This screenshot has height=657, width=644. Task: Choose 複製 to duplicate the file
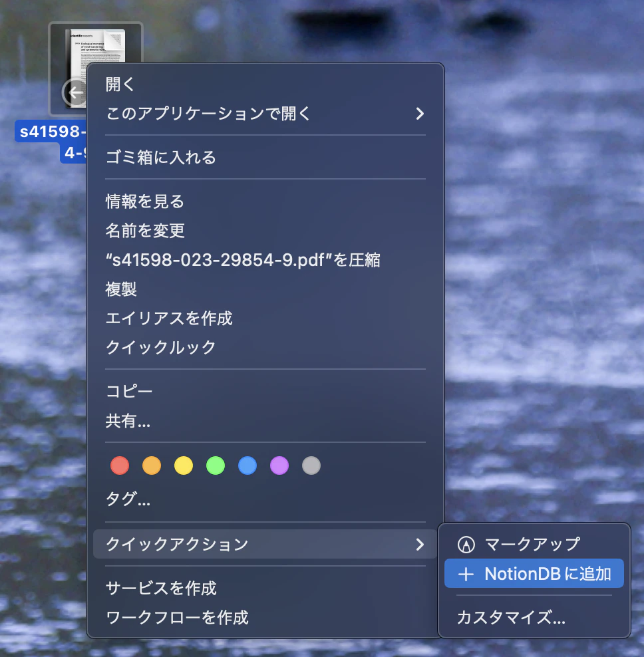tap(265, 289)
